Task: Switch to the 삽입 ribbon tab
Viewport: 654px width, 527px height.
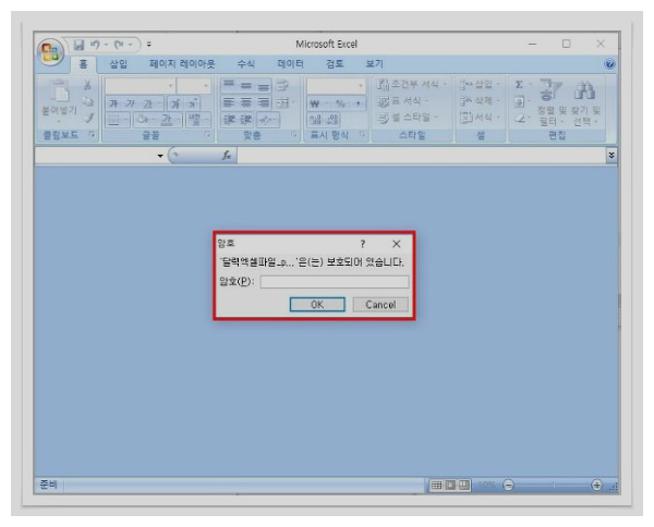Action: tap(118, 64)
